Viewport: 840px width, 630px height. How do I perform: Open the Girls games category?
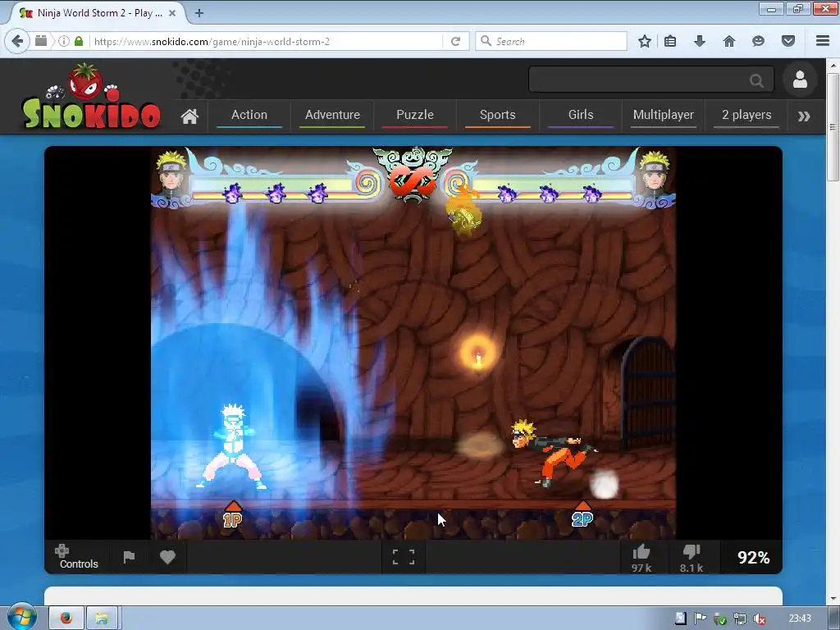581,115
